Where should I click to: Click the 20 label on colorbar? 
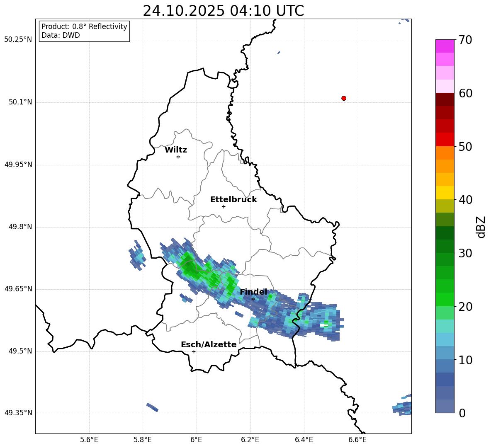coord(465,307)
